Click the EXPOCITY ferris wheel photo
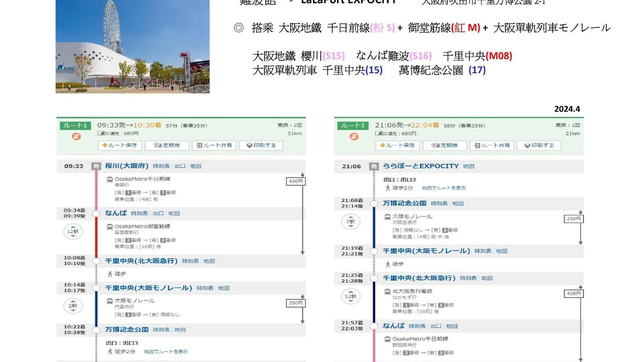644x362 pixels. pos(132,47)
